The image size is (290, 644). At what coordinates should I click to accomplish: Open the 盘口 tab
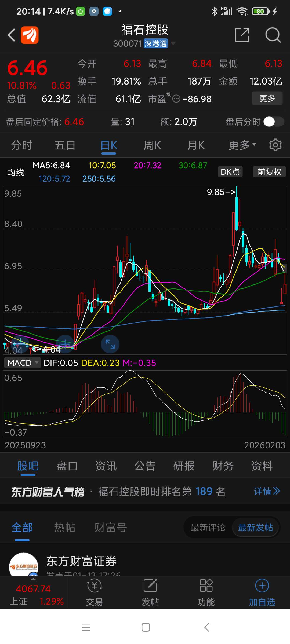click(67, 466)
